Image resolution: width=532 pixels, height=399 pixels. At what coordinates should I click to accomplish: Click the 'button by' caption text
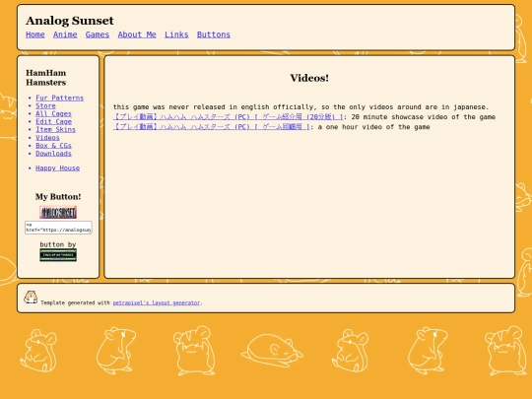[x=58, y=244]
